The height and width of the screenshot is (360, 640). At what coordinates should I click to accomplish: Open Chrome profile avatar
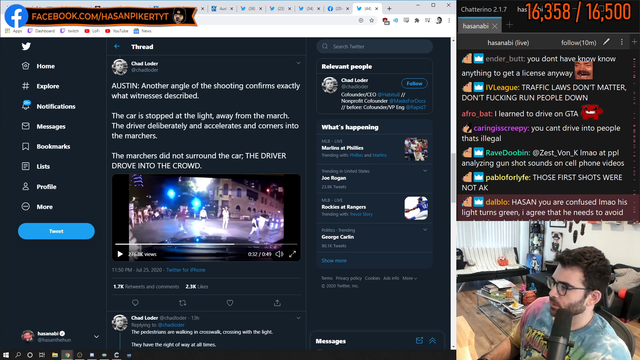point(439,20)
